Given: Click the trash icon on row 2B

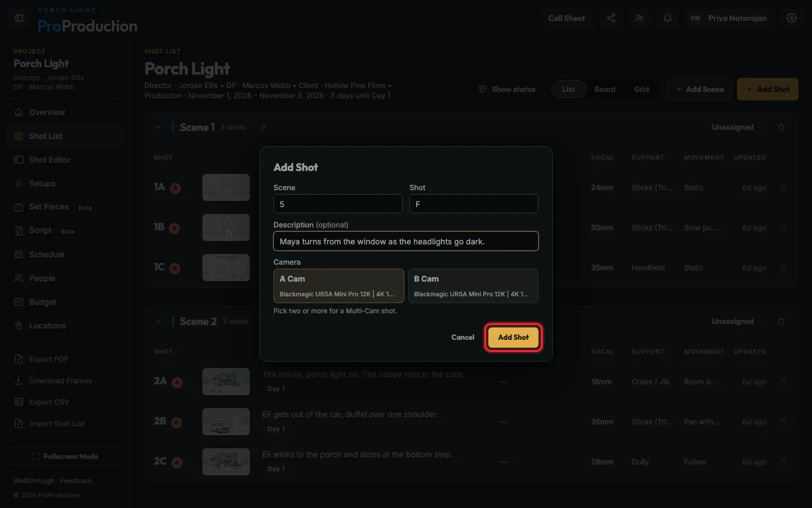Looking at the screenshot, I should pos(783,422).
